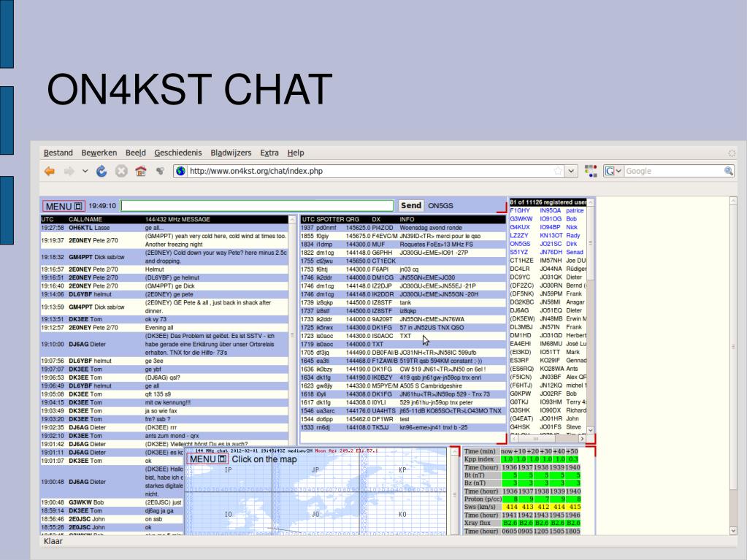Open the Geschiedenis menu

tap(178, 153)
